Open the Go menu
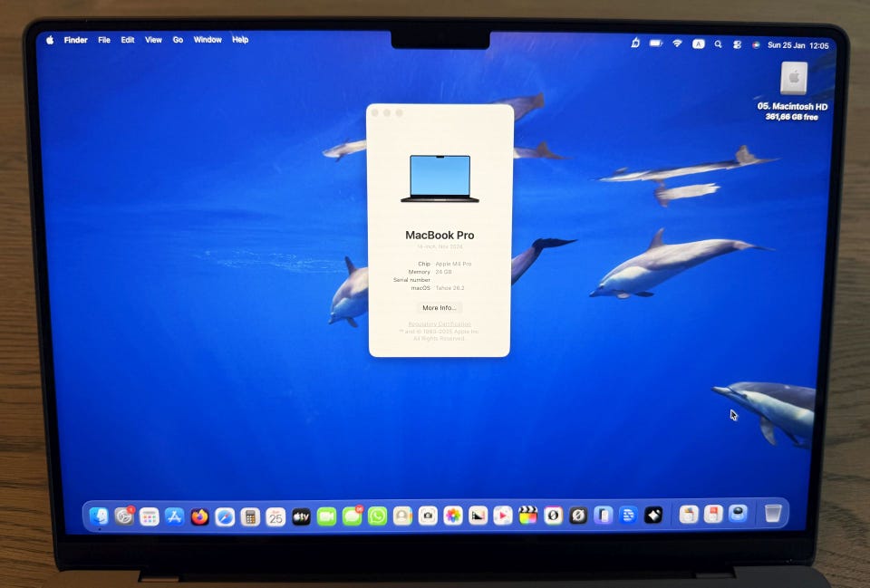 point(178,40)
